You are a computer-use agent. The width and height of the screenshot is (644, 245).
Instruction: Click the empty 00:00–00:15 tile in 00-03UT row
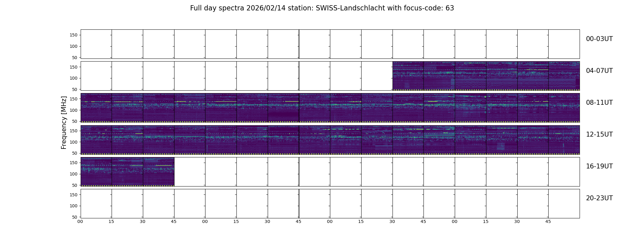[96, 44]
